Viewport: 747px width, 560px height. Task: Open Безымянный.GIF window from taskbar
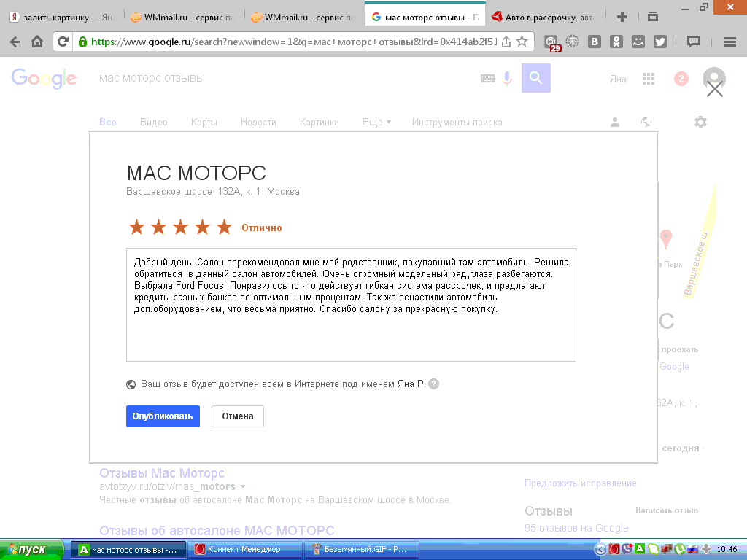click(362, 550)
